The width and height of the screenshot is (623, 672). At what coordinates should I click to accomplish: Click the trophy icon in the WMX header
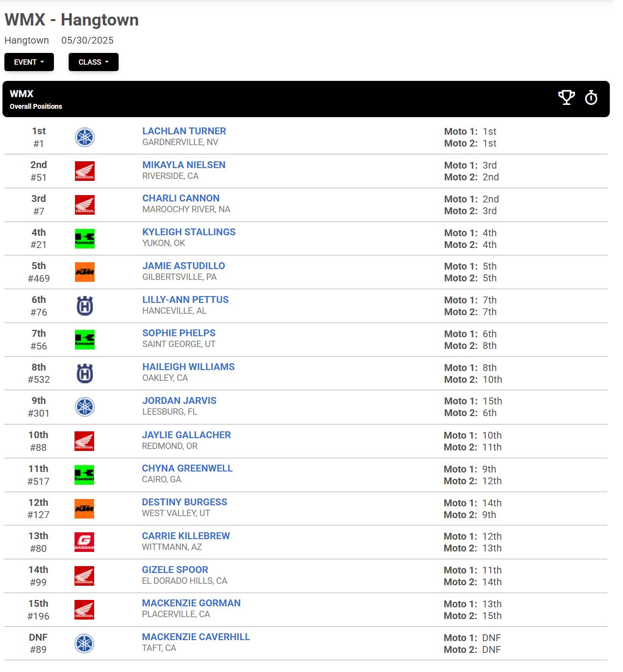point(567,98)
